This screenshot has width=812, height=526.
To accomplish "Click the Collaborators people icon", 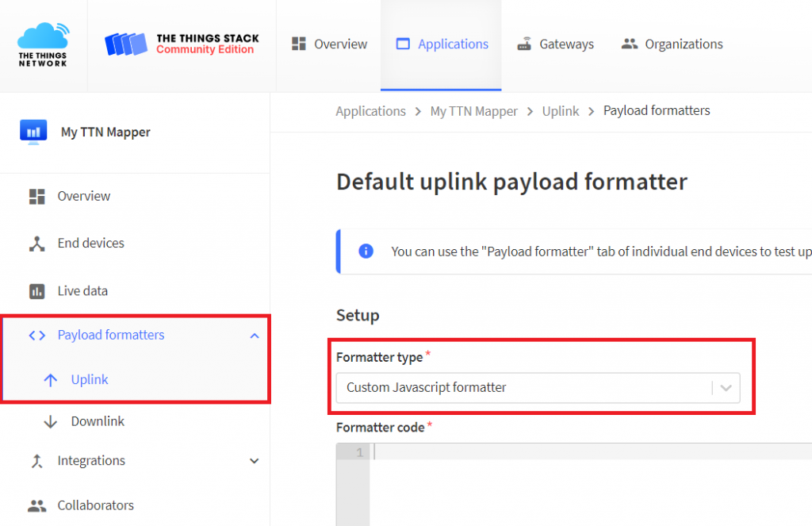I will click(x=36, y=505).
